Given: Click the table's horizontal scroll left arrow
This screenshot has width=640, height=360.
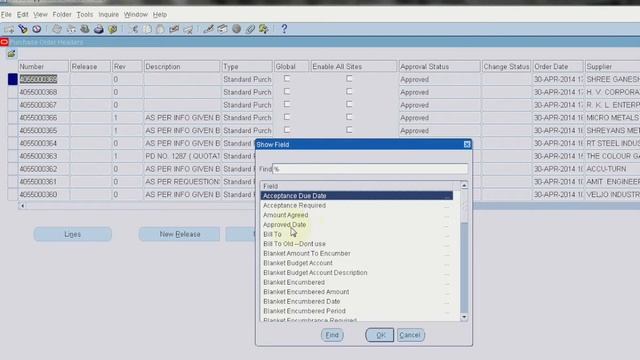Looking at the screenshot, I should [x=22, y=206].
